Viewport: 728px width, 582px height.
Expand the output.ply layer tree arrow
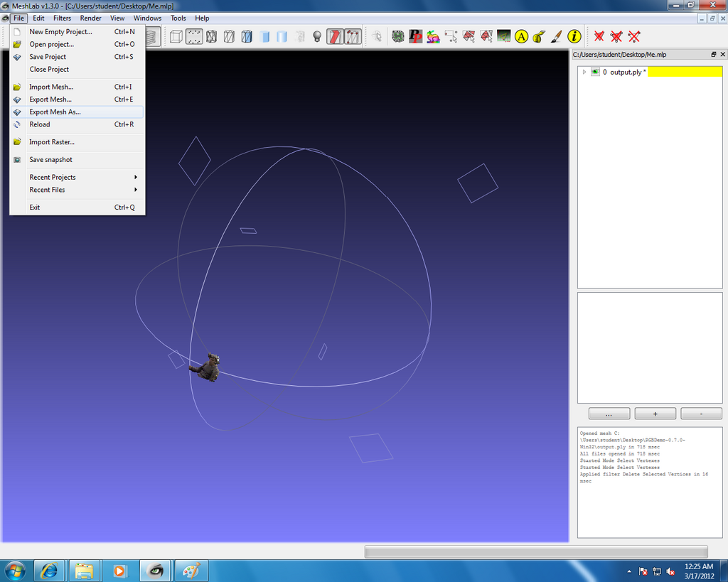coord(584,72)
